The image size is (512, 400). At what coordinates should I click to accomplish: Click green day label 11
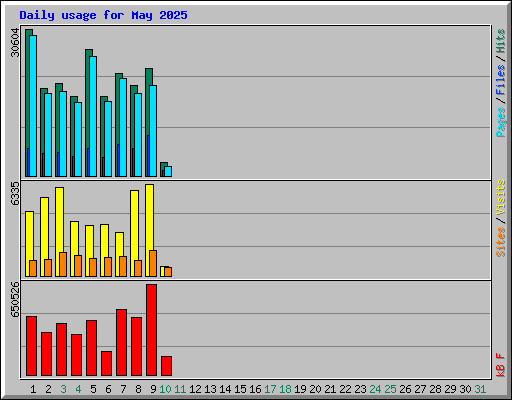coord(180,389)
